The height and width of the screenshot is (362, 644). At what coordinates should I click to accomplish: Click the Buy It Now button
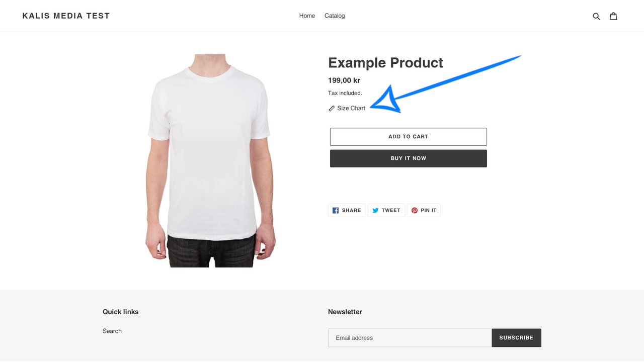(408, 158)
